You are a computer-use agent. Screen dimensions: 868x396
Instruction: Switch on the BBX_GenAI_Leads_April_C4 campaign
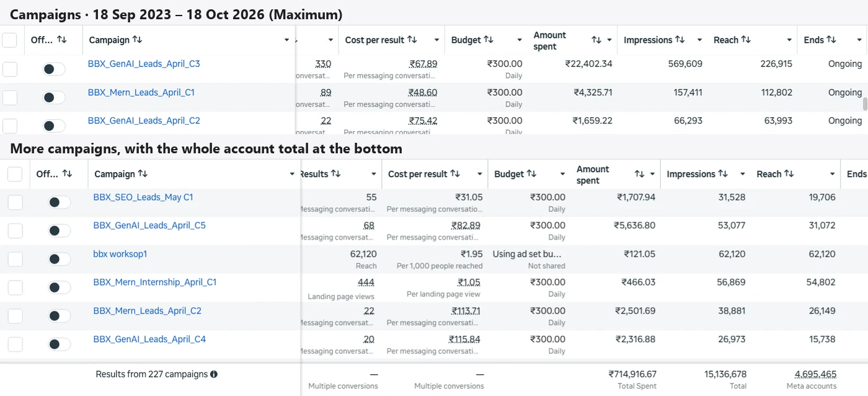click(x=60, y=344)
